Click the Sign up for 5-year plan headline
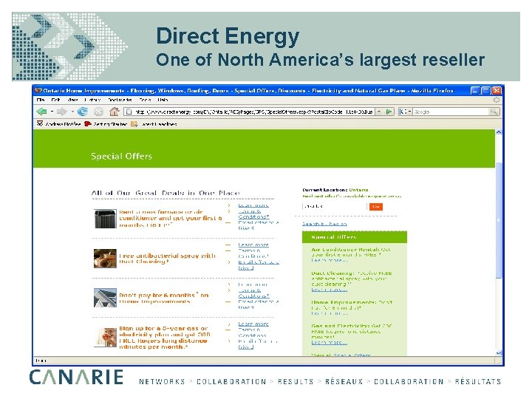The image size is (532, 399). [164, 338]
